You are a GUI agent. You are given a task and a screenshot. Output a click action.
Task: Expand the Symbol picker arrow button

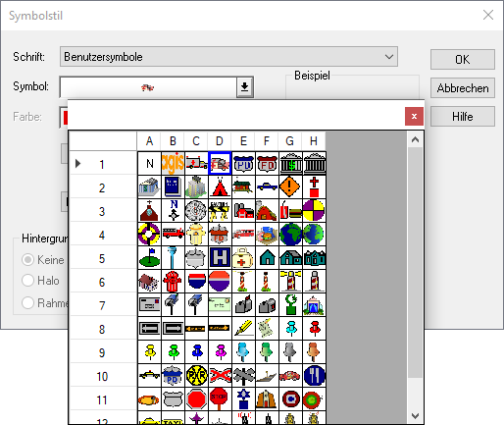click(x=245, y=87)
